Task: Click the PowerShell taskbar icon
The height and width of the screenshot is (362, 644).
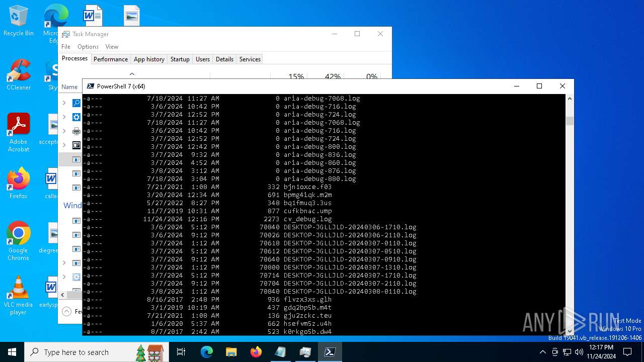Action: pyautogui.click(x=330, y=352)
